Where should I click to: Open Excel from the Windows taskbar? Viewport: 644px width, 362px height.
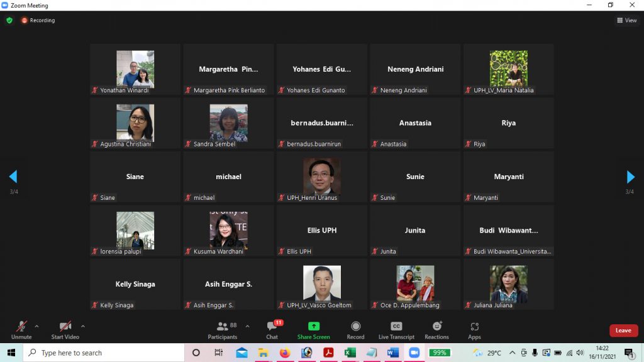click(350, 353)
